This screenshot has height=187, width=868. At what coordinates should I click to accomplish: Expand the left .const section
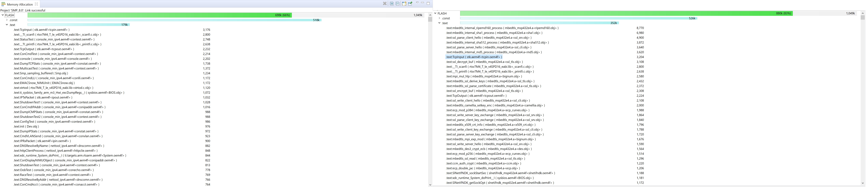tap(7, 20)
